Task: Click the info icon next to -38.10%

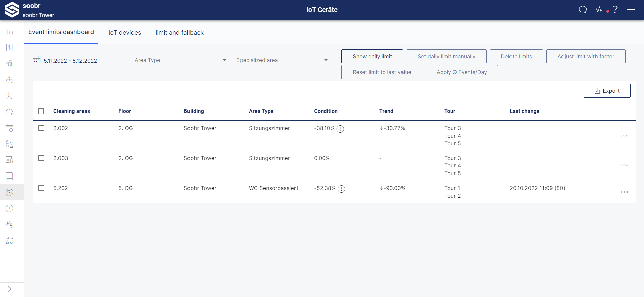Action: [340, 129]
